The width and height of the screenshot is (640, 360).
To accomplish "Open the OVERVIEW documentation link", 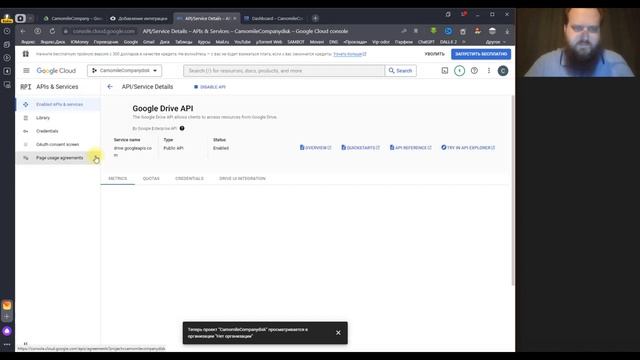I will (x=316, y=147).
